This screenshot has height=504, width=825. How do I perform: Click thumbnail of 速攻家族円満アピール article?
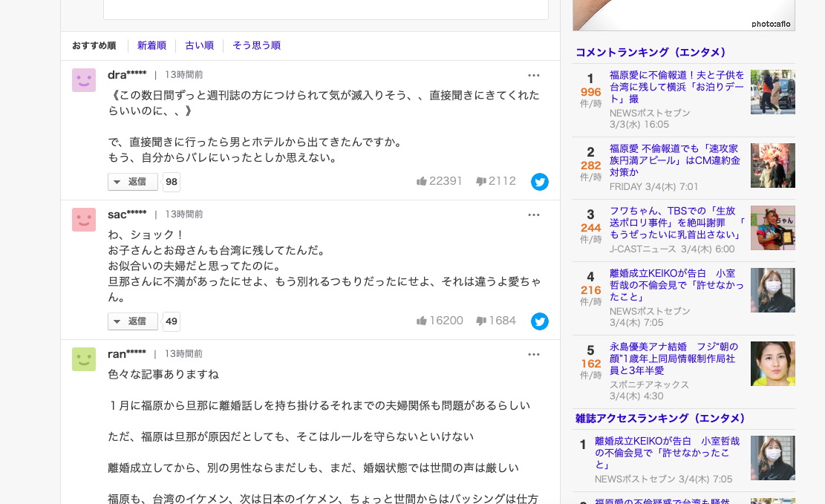tap(773, 166)
